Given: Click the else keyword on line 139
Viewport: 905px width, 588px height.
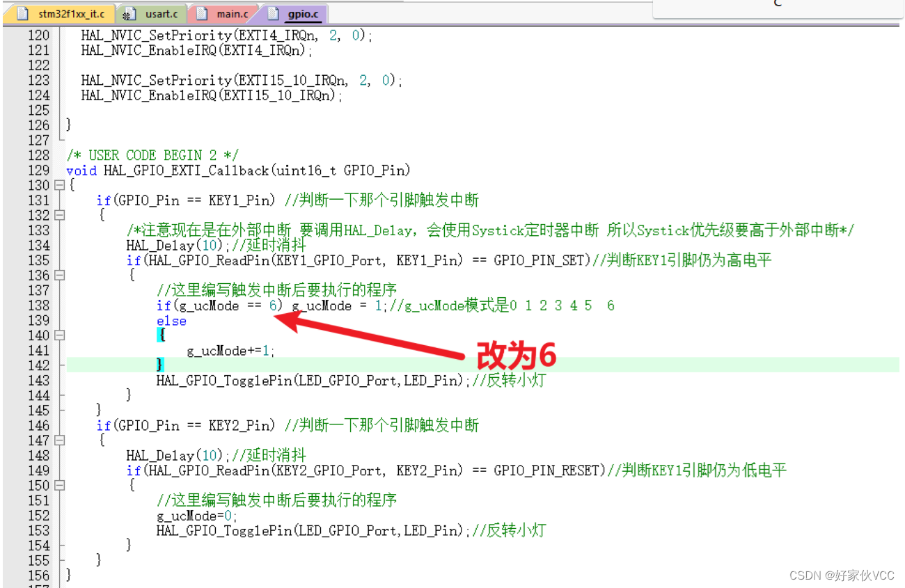Looking at the screenshot, I should 171,321.
